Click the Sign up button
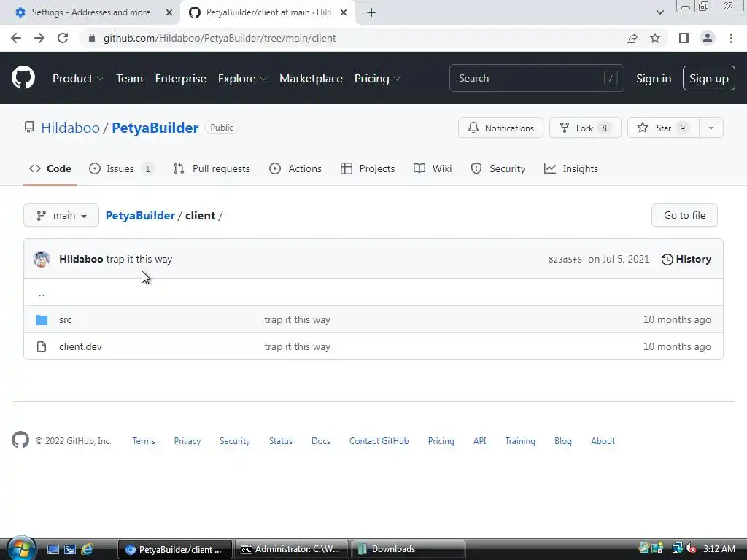This screenshot has height=560, width=747. (x=709, y=79)
